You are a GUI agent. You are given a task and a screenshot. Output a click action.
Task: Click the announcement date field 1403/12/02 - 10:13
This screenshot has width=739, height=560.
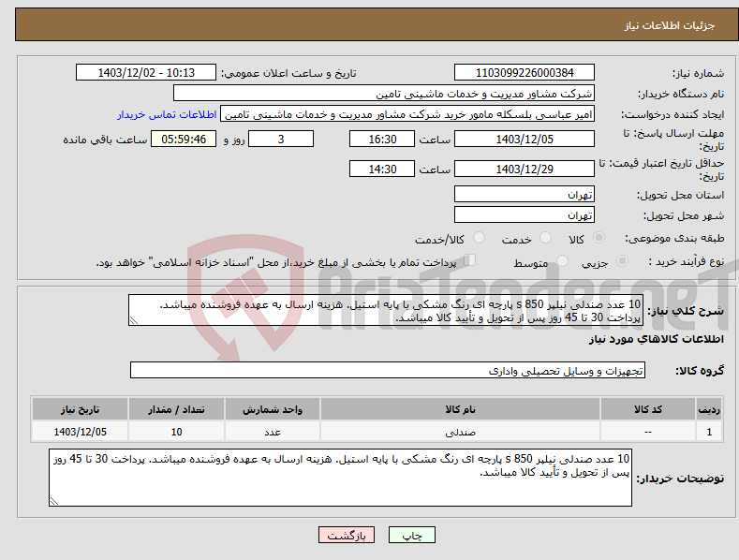tap(145, 73)
